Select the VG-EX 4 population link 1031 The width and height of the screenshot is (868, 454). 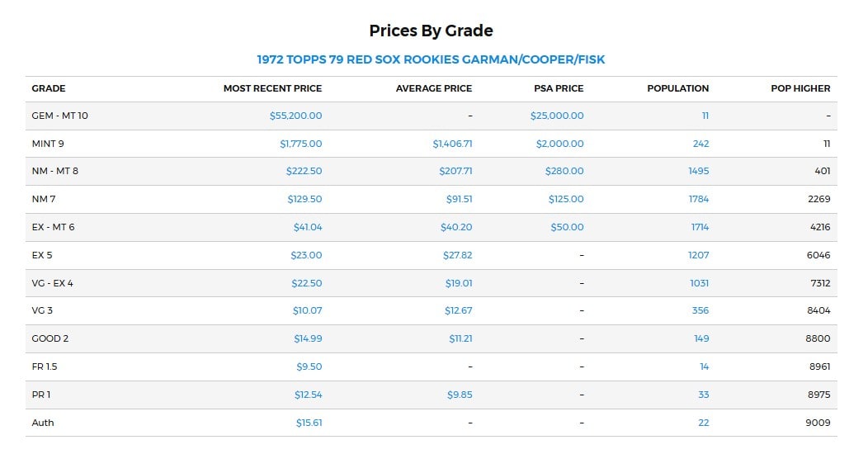coord(699,283)
